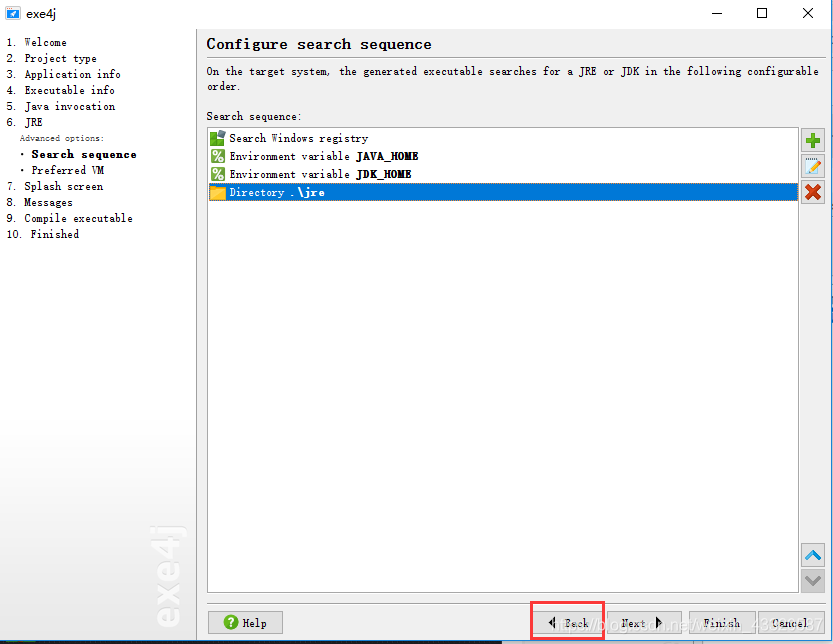Screen dimensions: 833x644
Task: Click the folder icon of Directory .\jre
Action: point(217,192)
